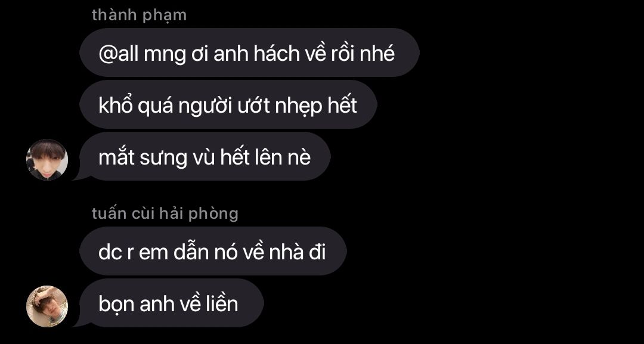Select message 'dc r em dẫn nó về nhà đi'
The height and width of the screenshot is (344, 644).
(x=213, y=251)
